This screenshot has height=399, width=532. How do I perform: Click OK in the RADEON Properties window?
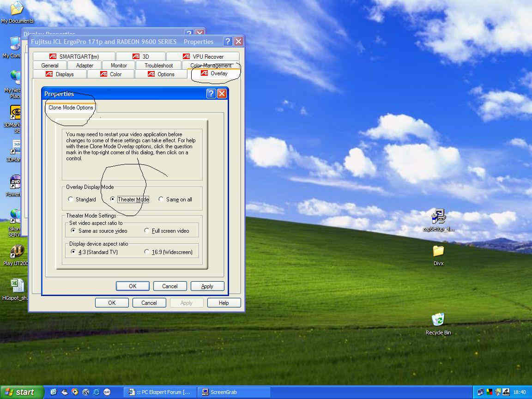tap(112, 302)
